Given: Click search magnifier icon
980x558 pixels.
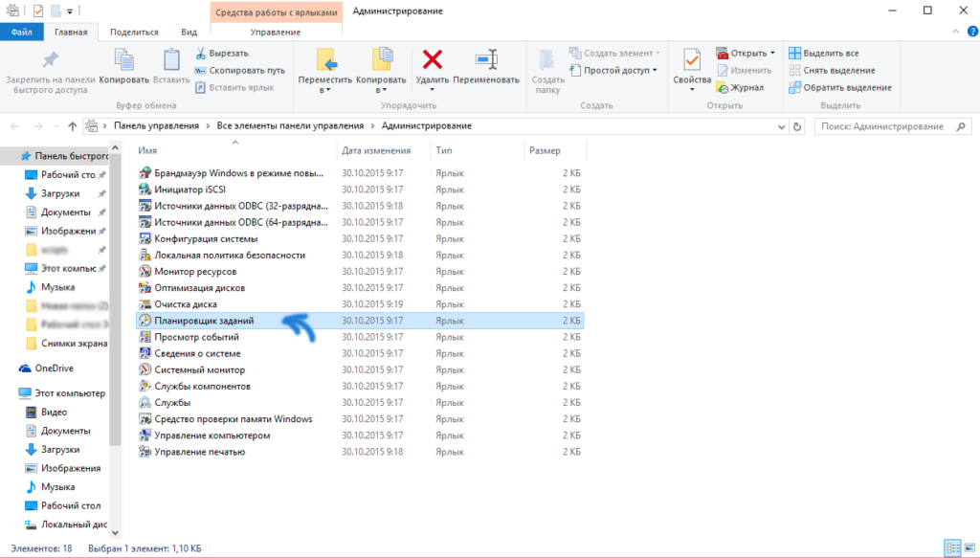Looking at the screenshot, I should (961, 126).
